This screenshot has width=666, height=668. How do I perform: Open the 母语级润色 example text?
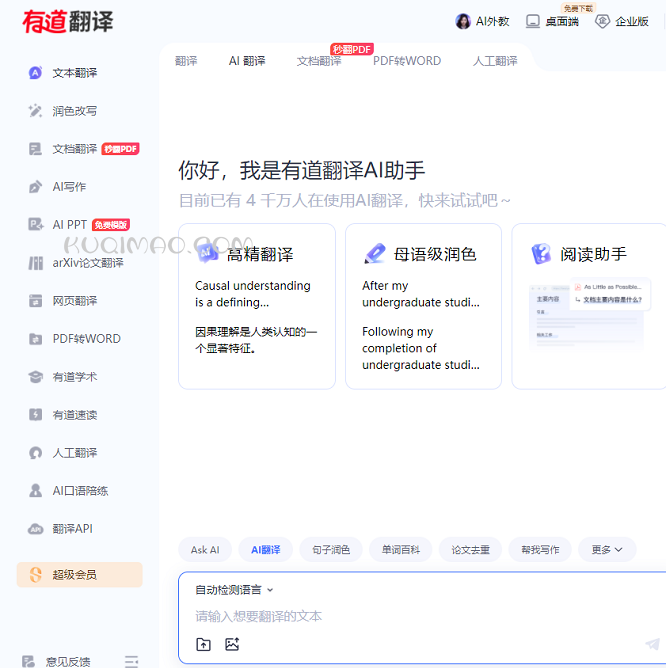(421, 325)
